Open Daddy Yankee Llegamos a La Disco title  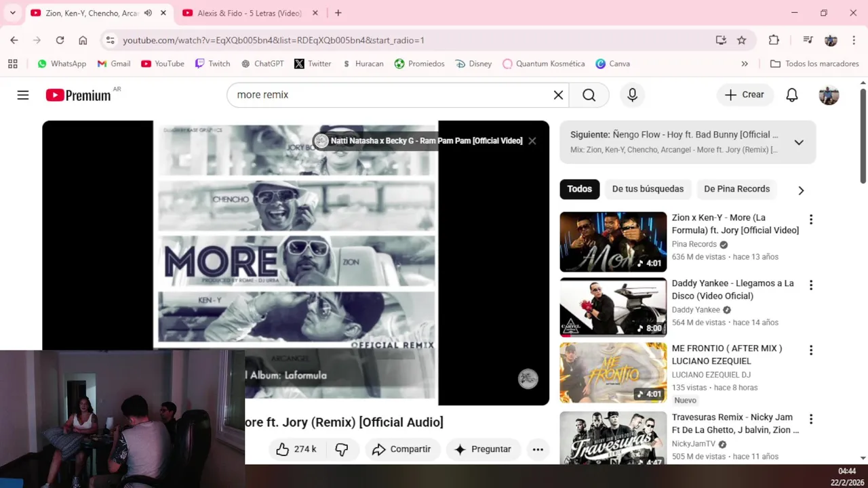(733, 289)
